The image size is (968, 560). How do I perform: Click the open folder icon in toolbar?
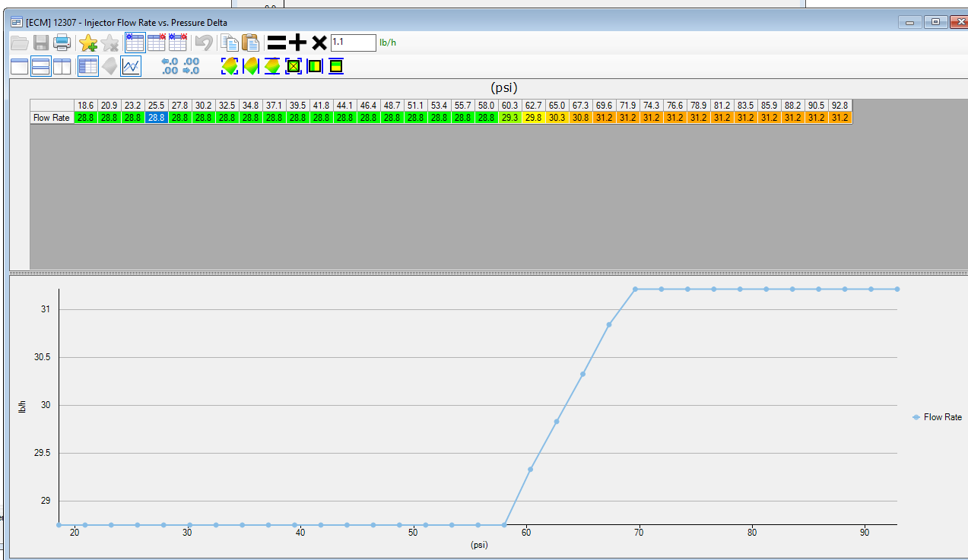pyautogui.click(x=19, y=43)
